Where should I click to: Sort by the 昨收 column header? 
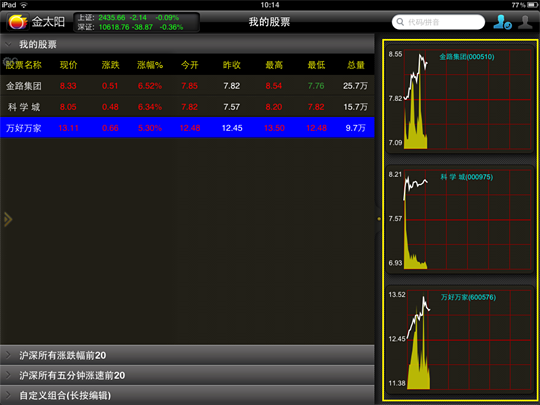tap(232, 65)
